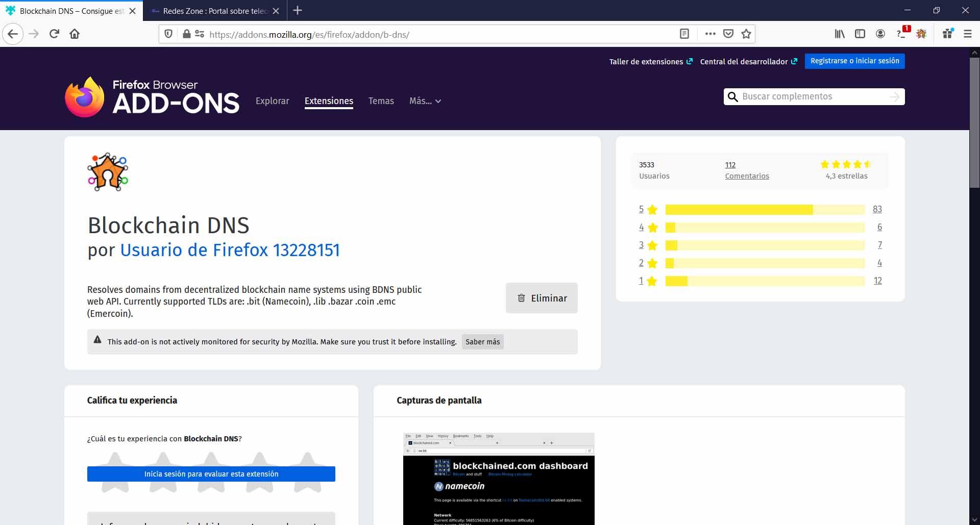Switch to Redes Zone tab
Viewport: 980px width, 525px height.
tap(215, 11)
